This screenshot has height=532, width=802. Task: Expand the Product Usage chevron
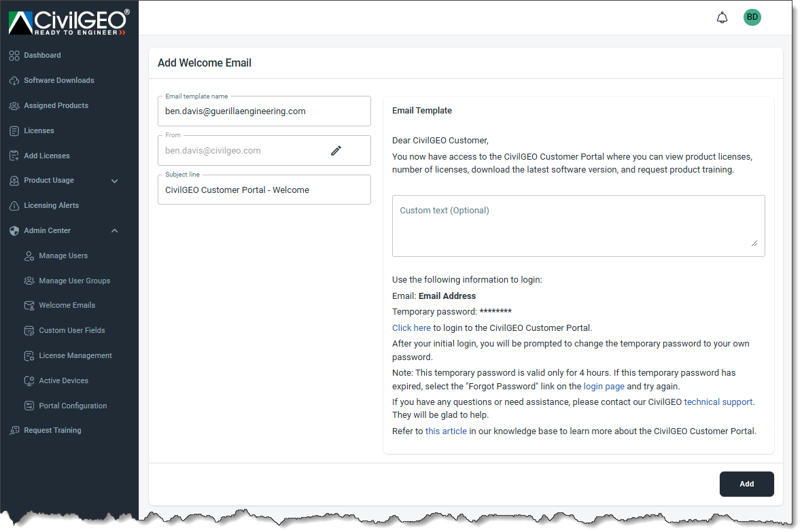coord(115,181)
